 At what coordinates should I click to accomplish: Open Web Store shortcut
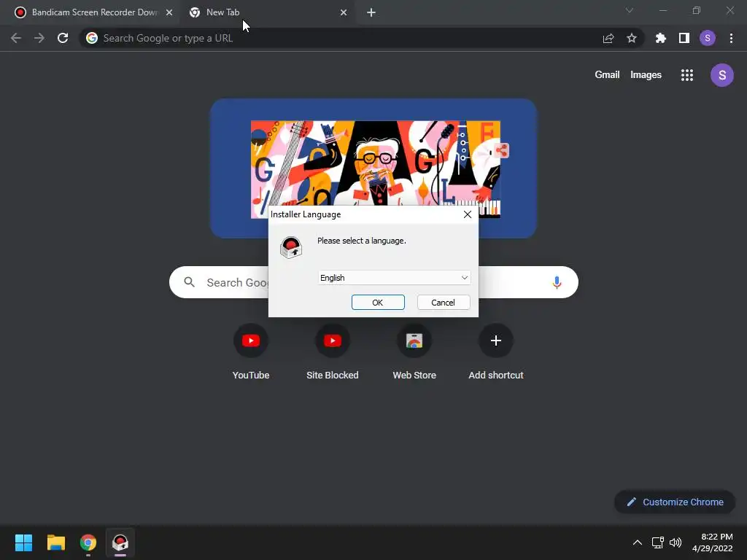[x=414, y=352]
